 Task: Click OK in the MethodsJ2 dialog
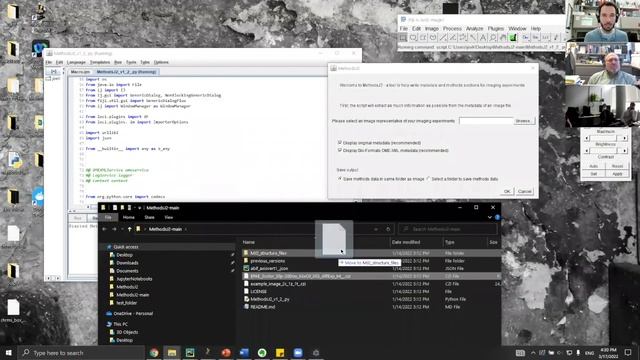(x=507, y=191)
